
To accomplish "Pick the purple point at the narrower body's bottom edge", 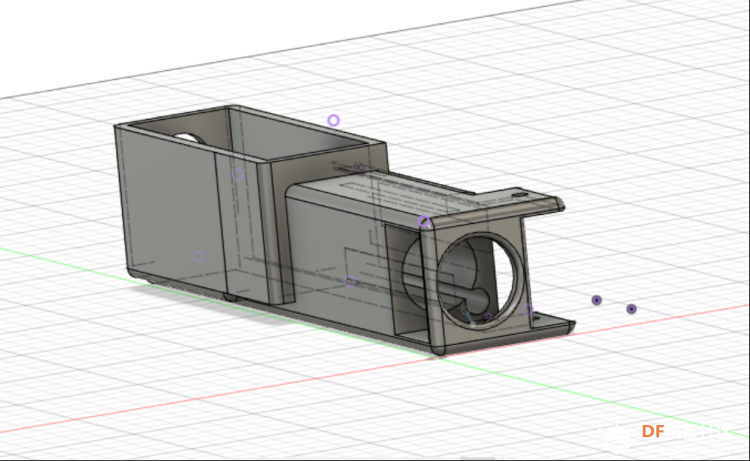I will click(350, 281).
